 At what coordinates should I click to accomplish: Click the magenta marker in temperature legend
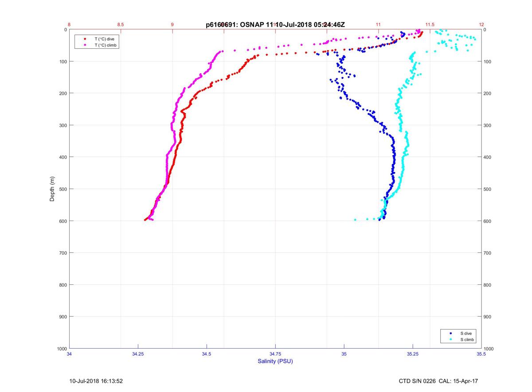tap(85, 45)
